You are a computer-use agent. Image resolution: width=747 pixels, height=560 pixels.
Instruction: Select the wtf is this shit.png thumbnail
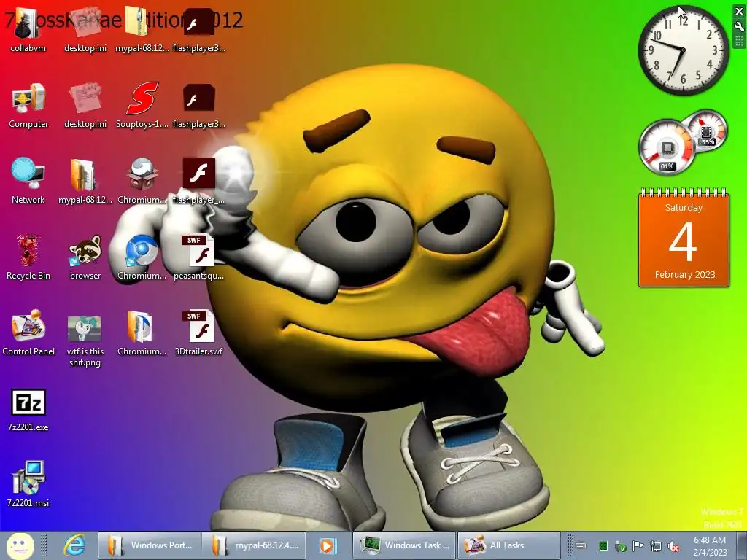[x=85, y=341]
